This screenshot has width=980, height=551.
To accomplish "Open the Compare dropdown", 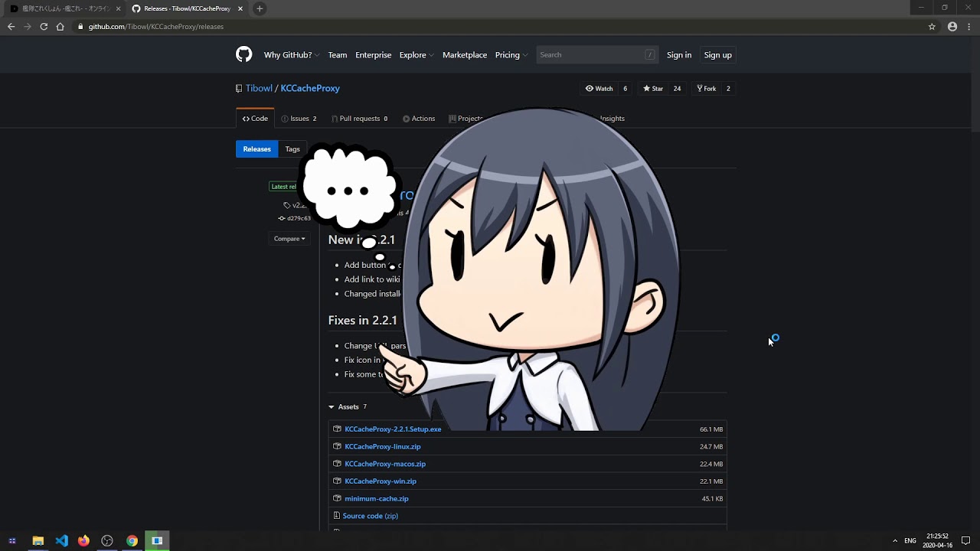I will 289,239.
